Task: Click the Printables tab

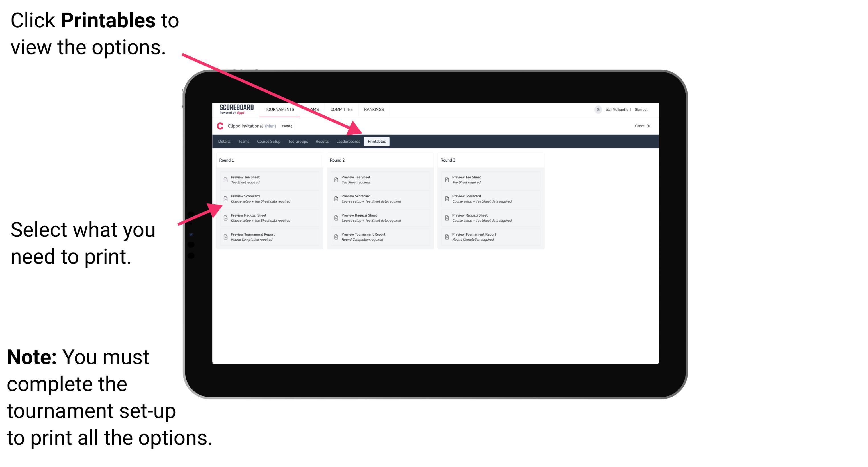Action: pos(376,142)
